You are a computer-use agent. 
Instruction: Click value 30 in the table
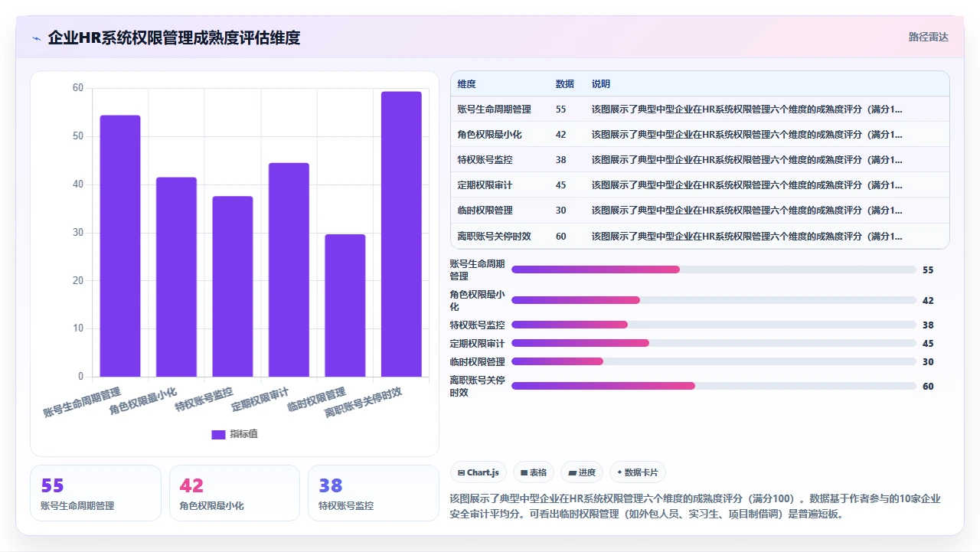[561, 211]
